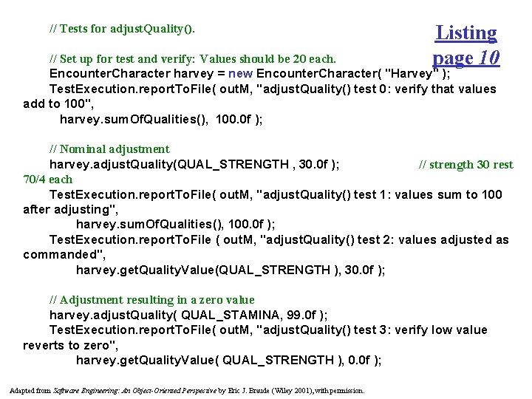532x399 pixels.
Task: Select the comment "// Tests for adjustQuality()."
Action: (x=122, y=29)
